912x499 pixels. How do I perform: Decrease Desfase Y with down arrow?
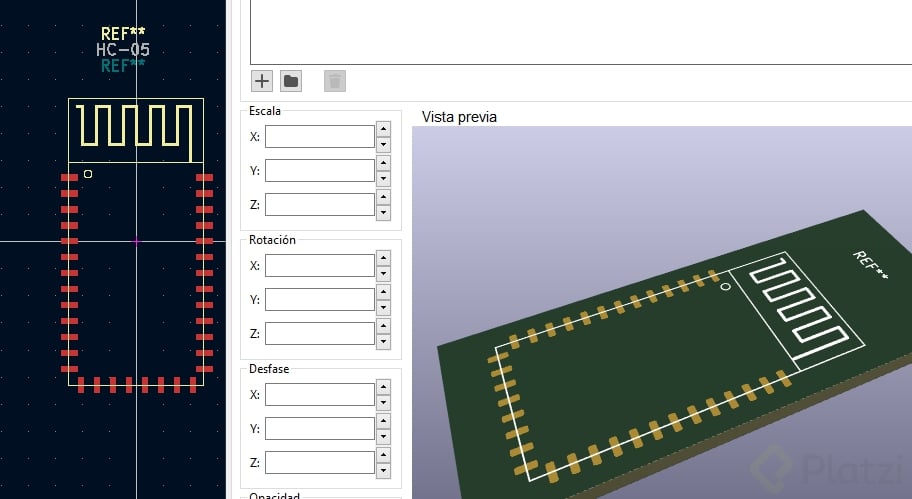click(383, 437)
